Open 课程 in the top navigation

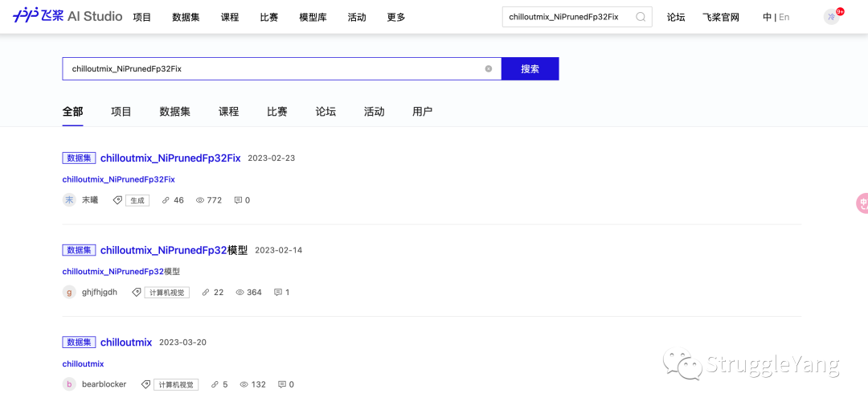point(230,17)
